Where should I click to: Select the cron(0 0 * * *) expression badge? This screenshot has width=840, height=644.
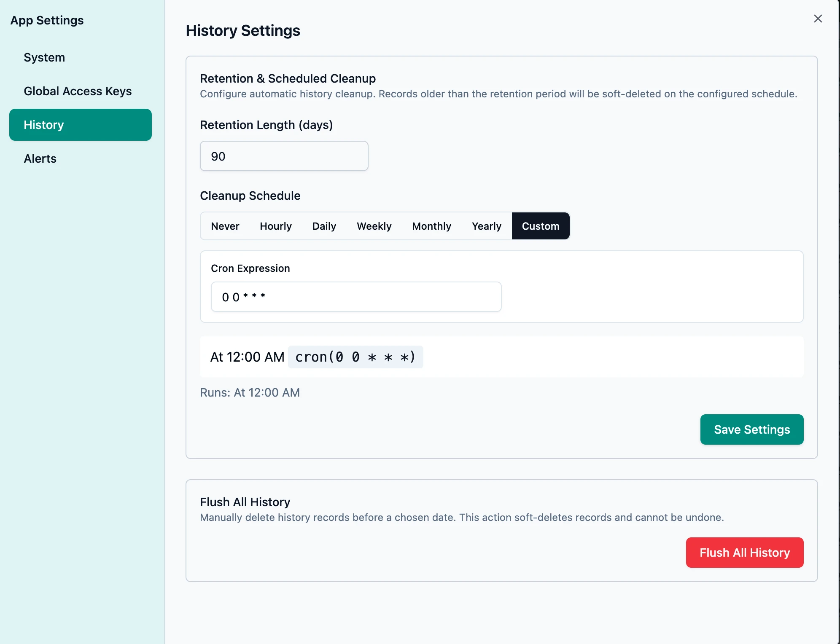(x=355, y=357)
